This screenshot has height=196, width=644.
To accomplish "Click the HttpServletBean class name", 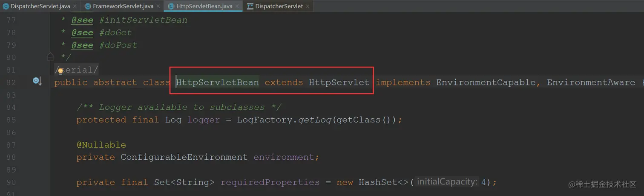I will pos(218,82).
